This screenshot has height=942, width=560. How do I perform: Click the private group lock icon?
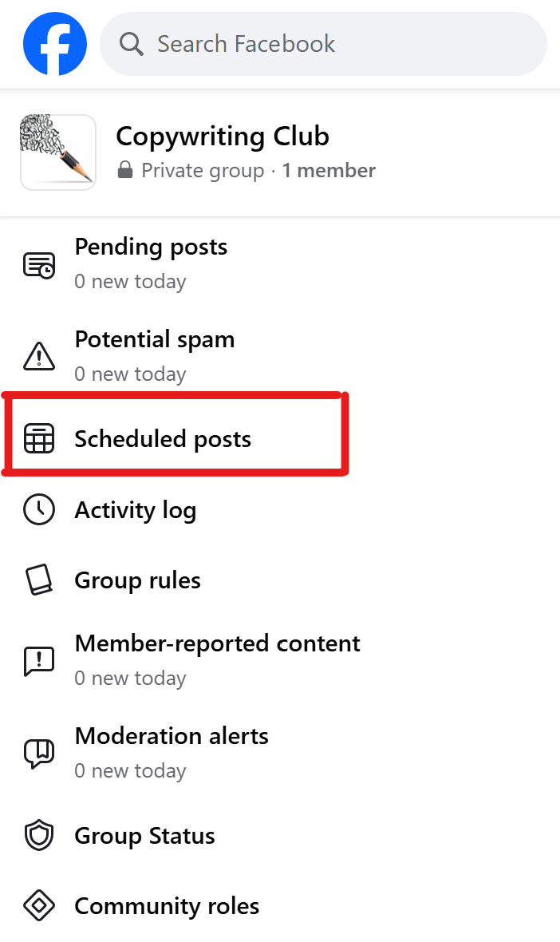pyautogui.click(x=125, y=170)
